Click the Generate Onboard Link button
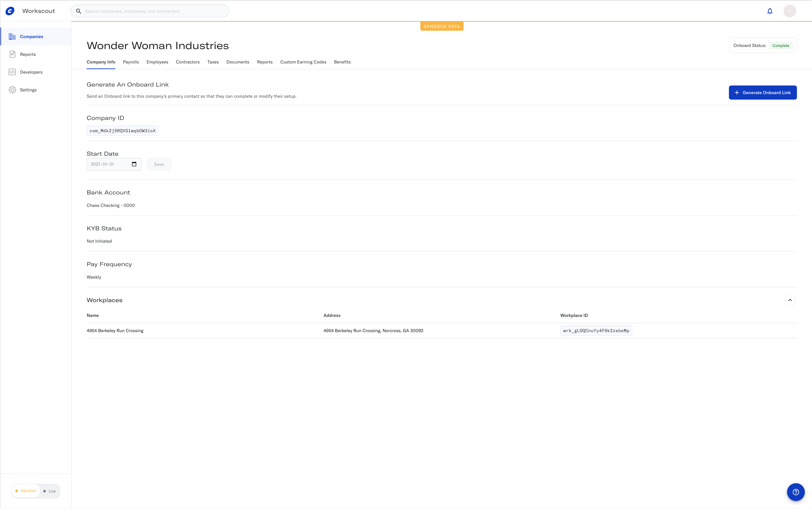812x509 pixels. pos(763,93)
